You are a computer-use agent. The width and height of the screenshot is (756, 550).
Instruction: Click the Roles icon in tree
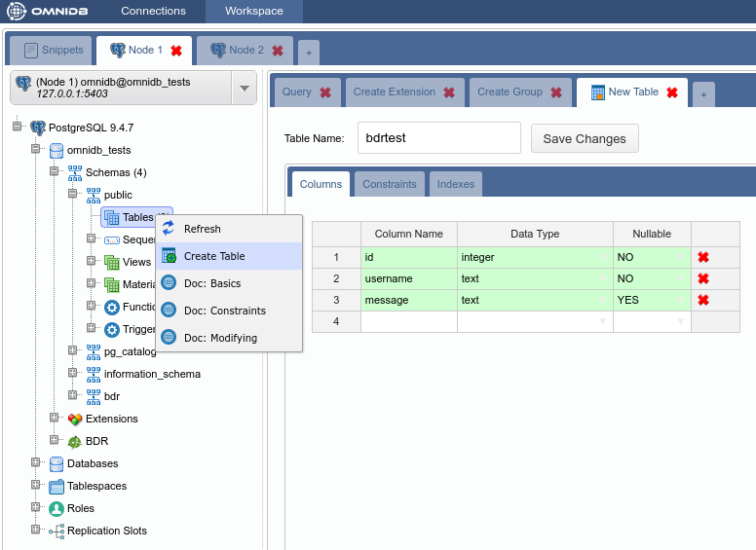pos(57,508)
